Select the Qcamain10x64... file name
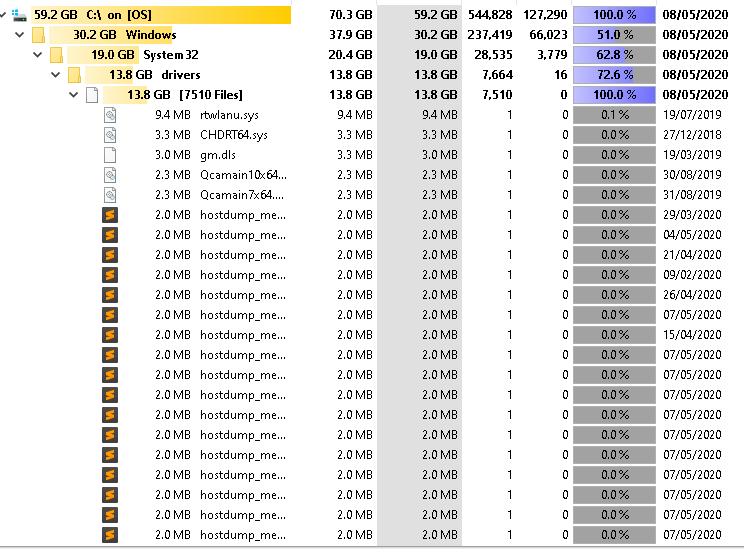The image size is (744, 549). pyautogui.click(x=243, y=175)
